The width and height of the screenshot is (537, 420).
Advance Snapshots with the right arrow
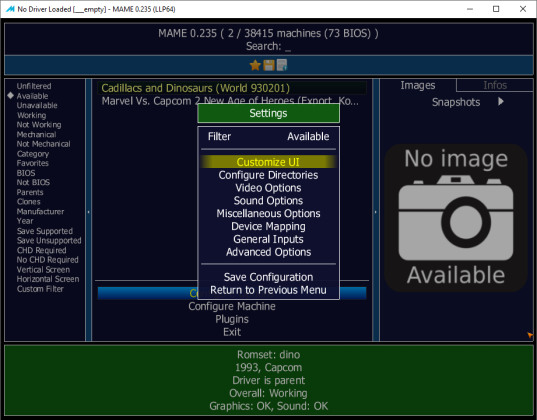[501, 102]
